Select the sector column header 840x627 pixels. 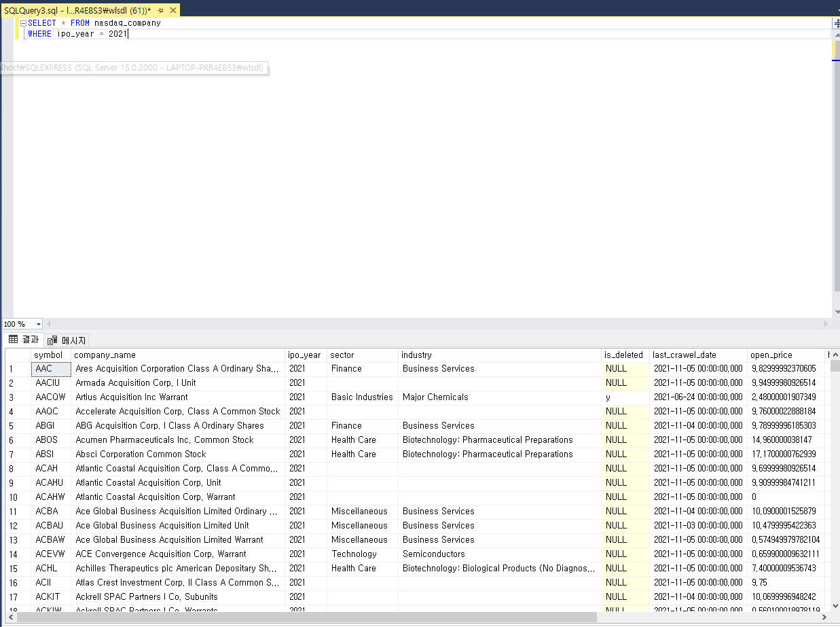[363, 355]
